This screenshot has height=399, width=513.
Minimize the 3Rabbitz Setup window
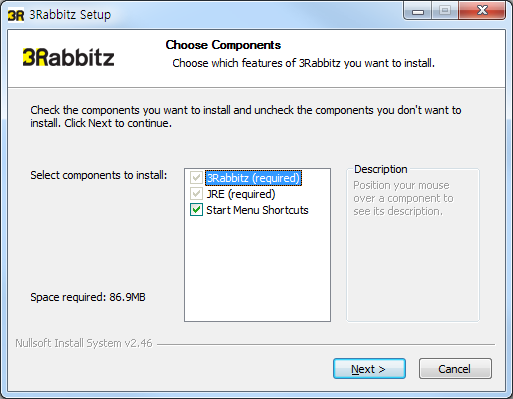tap(418, 11)
